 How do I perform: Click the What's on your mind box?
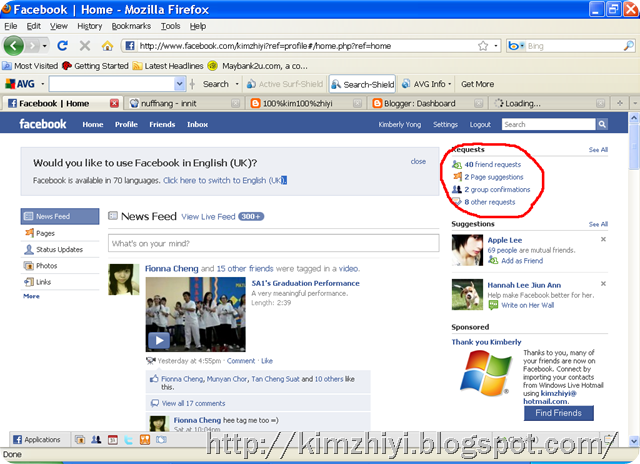pos(273,243)
